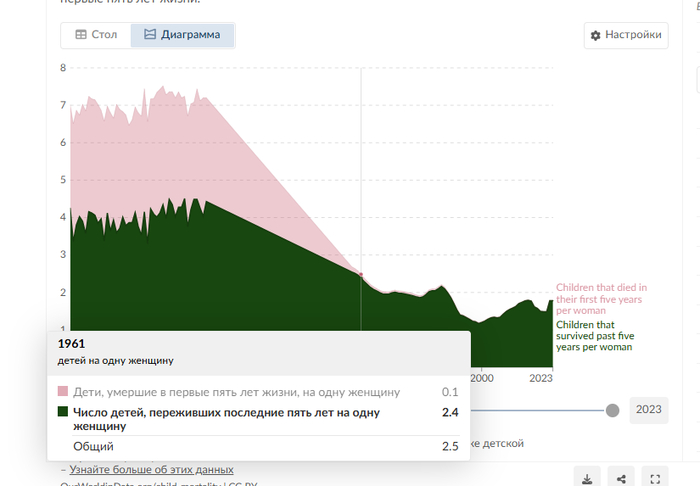Click the y-axis label 8
This screenshot has height=486, width=700.
coord(63,68)
